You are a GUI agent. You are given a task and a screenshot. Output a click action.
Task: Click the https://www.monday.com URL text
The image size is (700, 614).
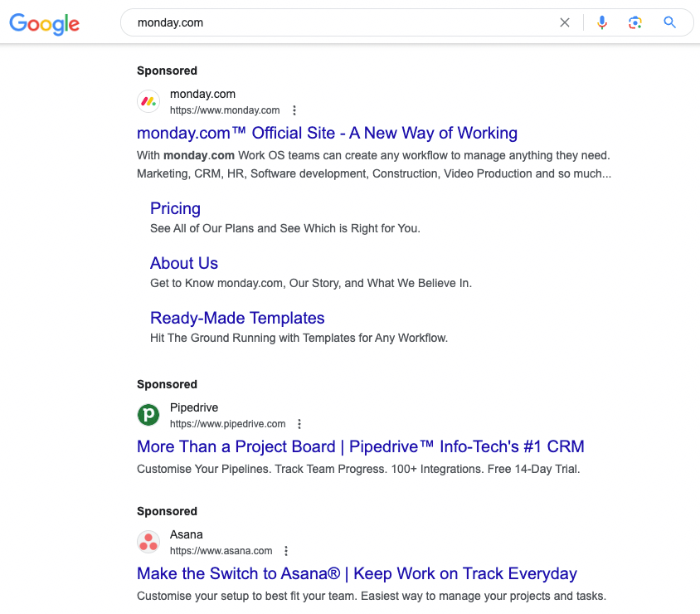(225, 110)
